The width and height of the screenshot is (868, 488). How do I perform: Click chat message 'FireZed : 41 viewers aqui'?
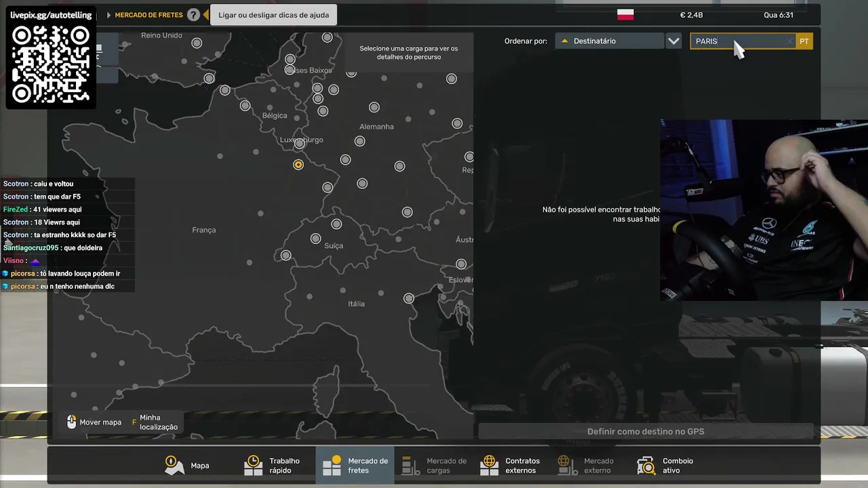pos(42,209)
